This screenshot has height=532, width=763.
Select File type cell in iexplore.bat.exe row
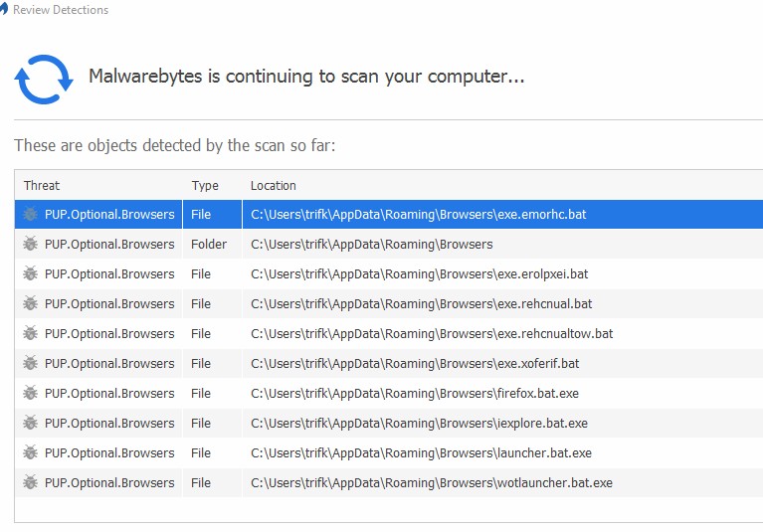click(201, 423)
